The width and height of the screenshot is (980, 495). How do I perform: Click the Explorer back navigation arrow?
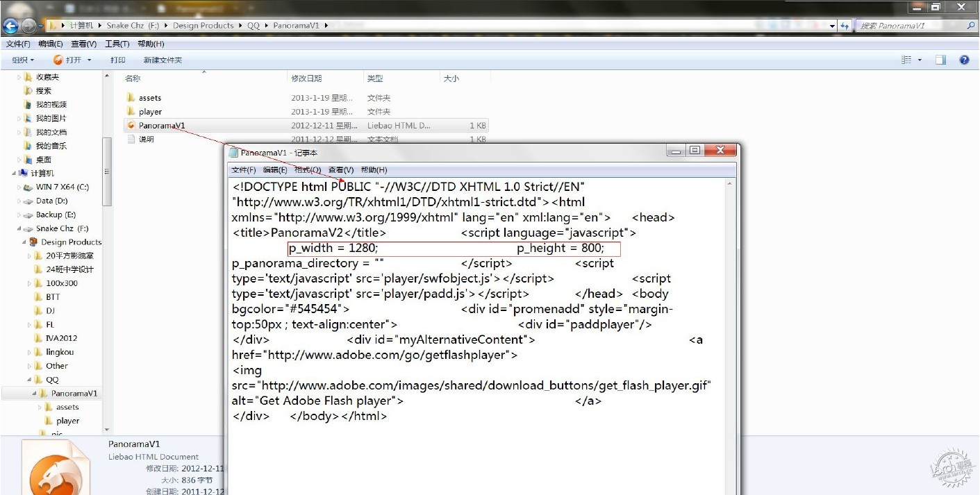click(10, 26)
